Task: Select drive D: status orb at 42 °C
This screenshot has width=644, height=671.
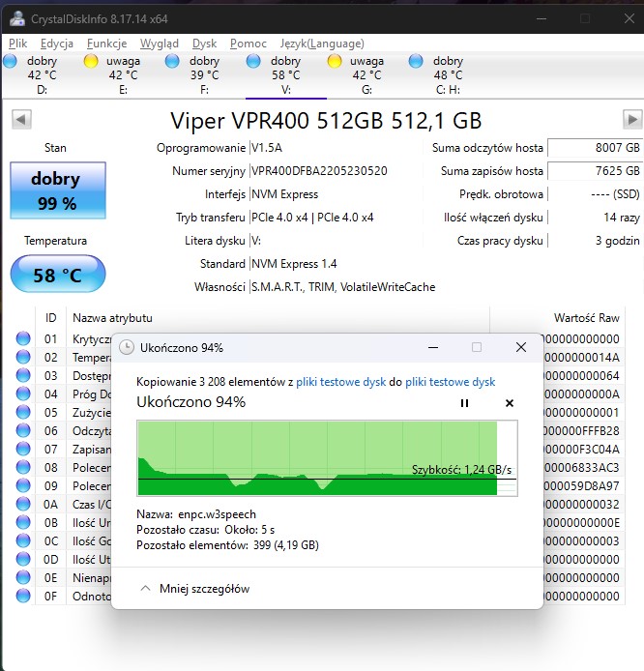Action: (x=11, y=62)
